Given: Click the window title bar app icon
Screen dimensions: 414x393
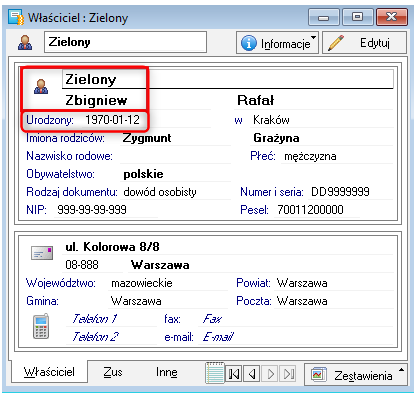Looking at the screenshot, I should [16, 17].
